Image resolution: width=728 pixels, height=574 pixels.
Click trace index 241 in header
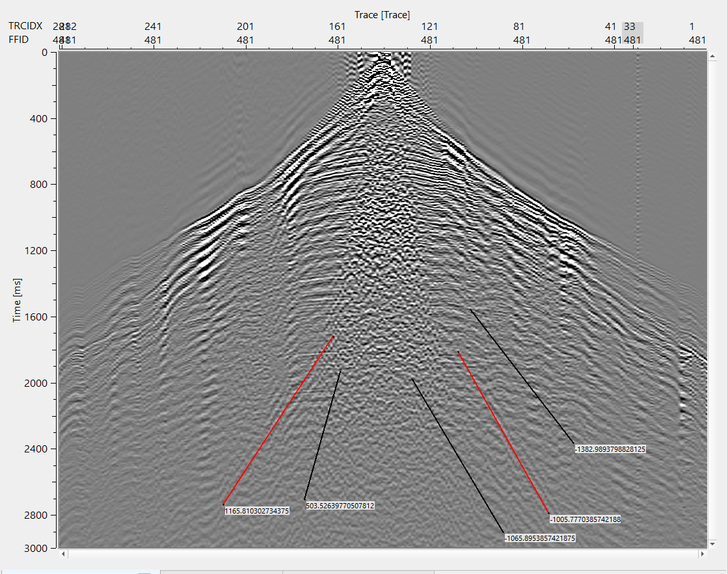[x=153, y=27]
